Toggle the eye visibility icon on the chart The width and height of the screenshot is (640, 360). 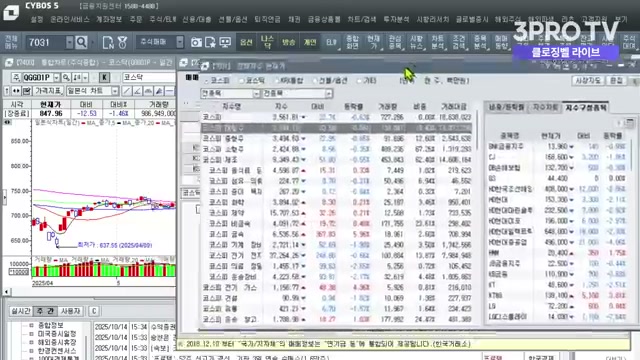(7, 122)
